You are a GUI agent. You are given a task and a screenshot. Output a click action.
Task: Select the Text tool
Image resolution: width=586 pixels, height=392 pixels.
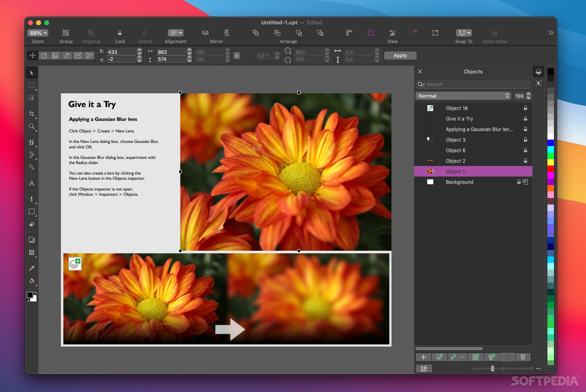[32, 183]
